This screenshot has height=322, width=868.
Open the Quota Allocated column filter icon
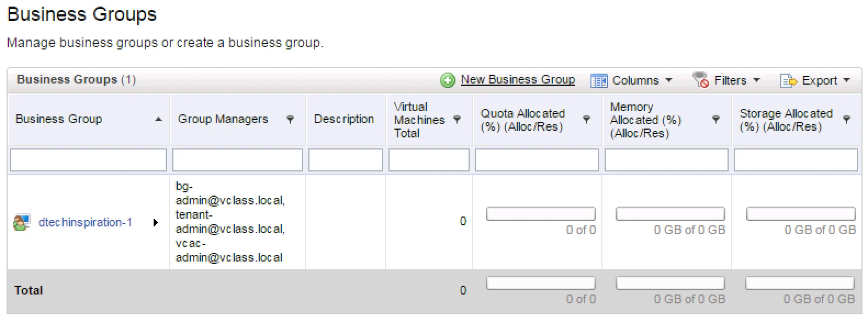pos(586,119)
